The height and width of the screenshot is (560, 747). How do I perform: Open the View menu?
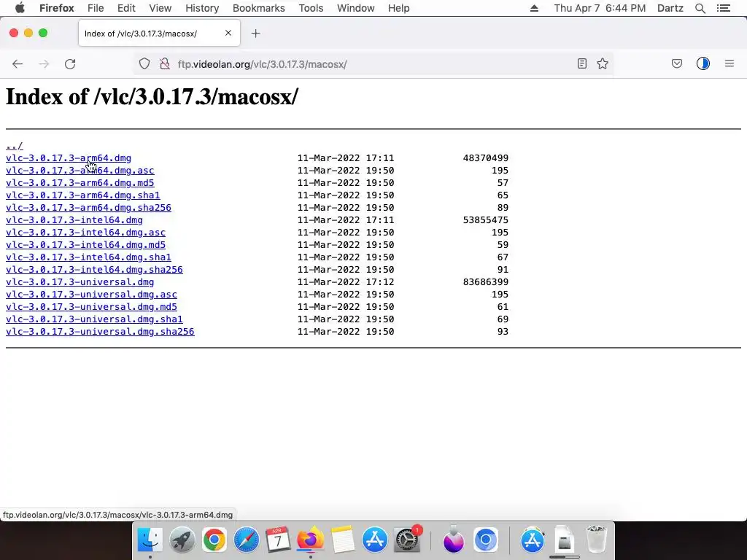click(x=160, y=8)
